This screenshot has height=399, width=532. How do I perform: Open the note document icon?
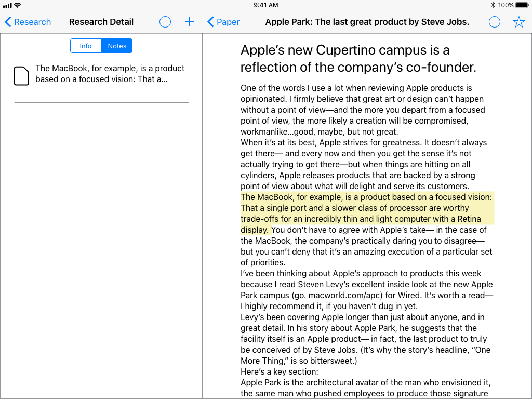[21, 76]
